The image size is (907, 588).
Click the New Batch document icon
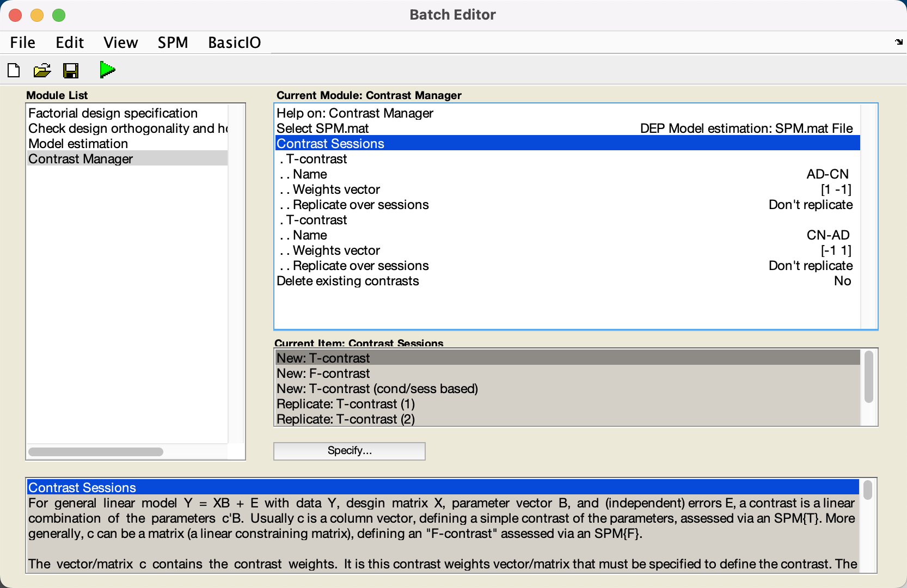[x=14, y=70]
